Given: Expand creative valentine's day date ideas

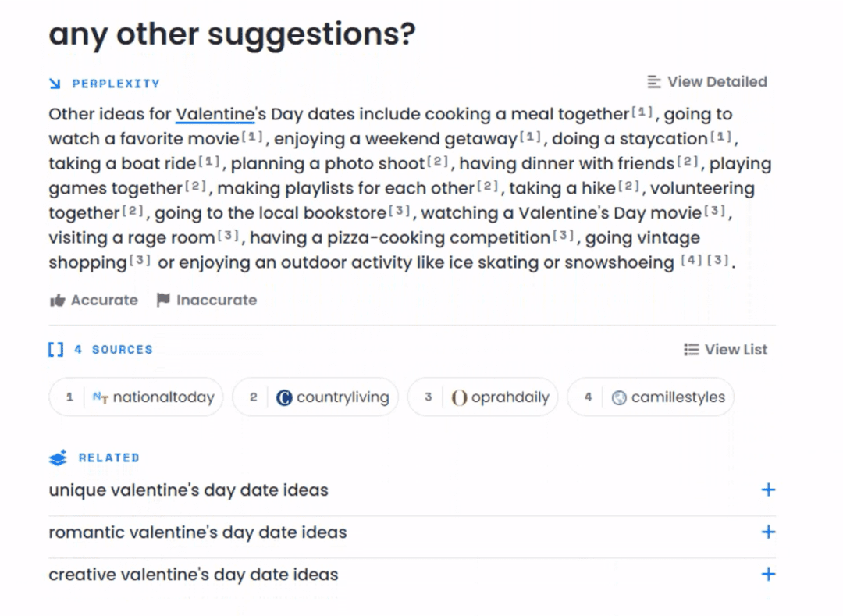Looking at the screenshot, I should (768, 575).
